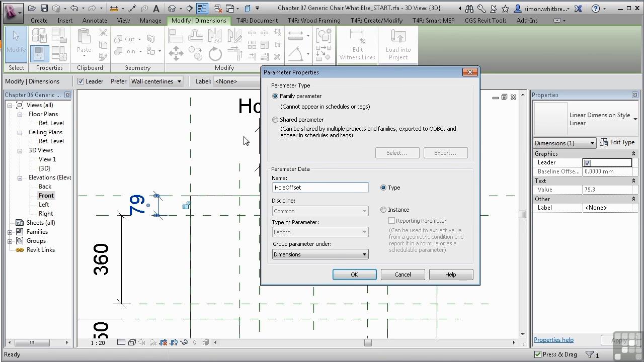Open the CGS Revit Tools tab
The image size is (644, 362).
[486, 21]
